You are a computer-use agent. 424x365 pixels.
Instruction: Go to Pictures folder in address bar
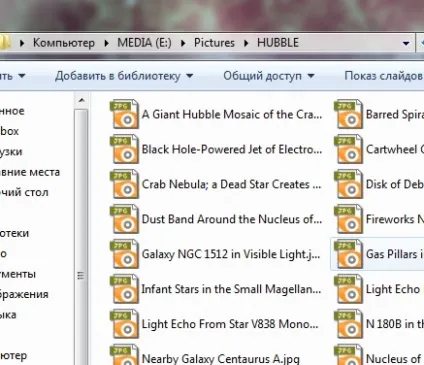pos(214,43)
